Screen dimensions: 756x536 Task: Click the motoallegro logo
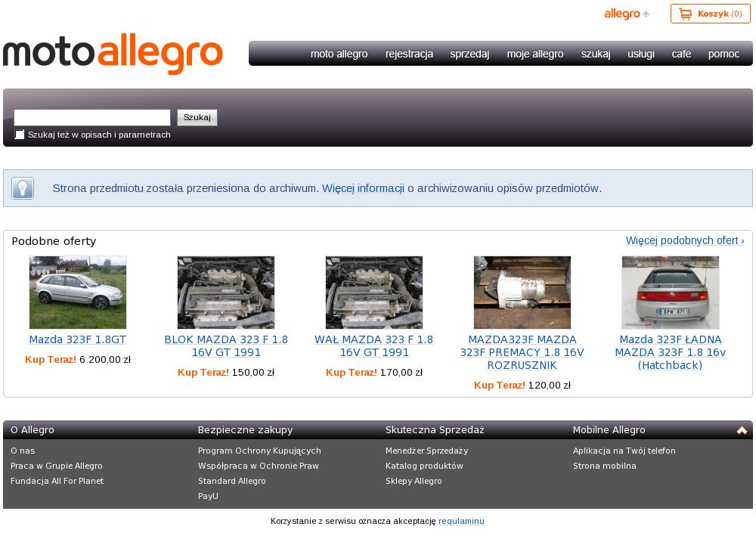coord(113,54)
